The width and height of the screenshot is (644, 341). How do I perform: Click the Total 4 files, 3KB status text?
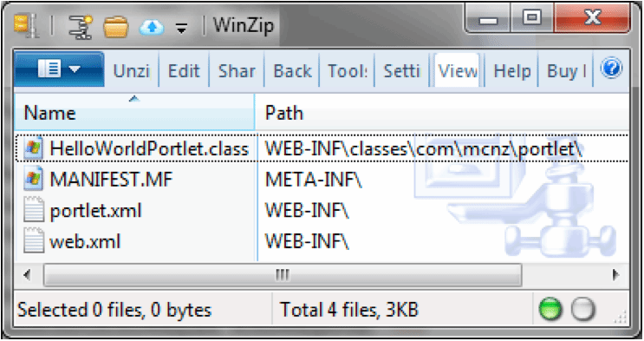click(x=349, y=310)
